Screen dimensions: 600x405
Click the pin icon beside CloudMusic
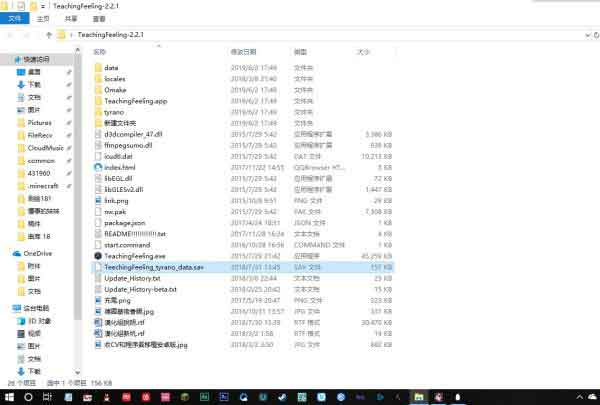[69, 148]
